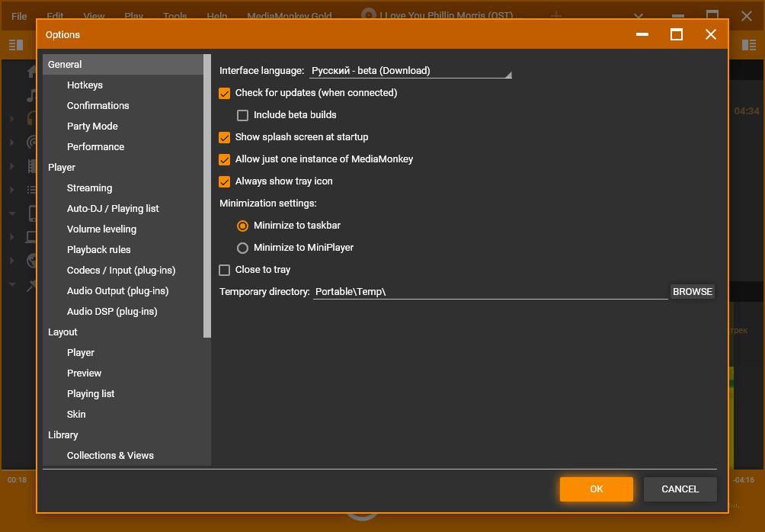Enable Include beta builds checkbox
This screenshot has width=765, height=532.
pyautogui.click(x=242, y=115)
